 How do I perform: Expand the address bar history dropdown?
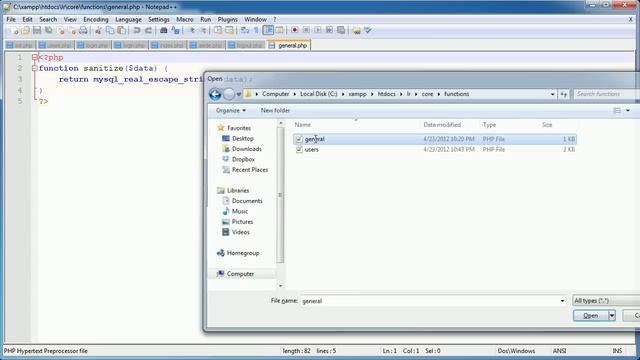(x=552, y=94)
